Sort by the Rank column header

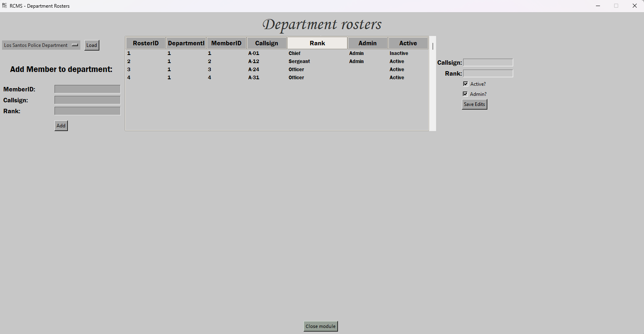click(x=317, y=43)
